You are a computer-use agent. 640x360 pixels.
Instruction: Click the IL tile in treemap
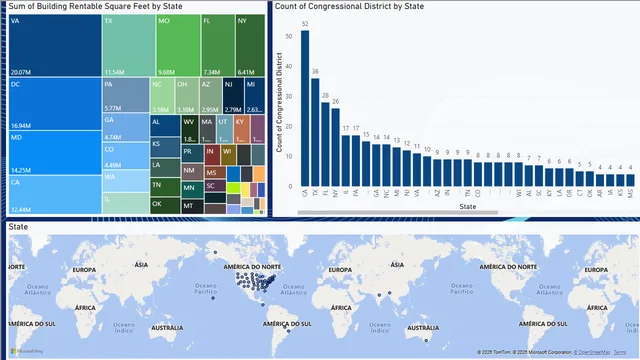(x=126, y=203)
